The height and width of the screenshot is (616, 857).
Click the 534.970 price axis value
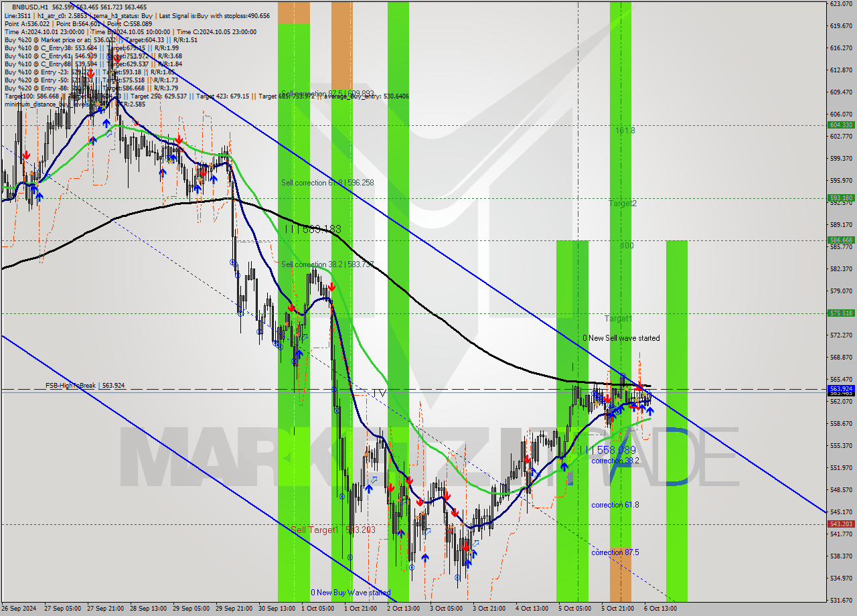point(841,579)
